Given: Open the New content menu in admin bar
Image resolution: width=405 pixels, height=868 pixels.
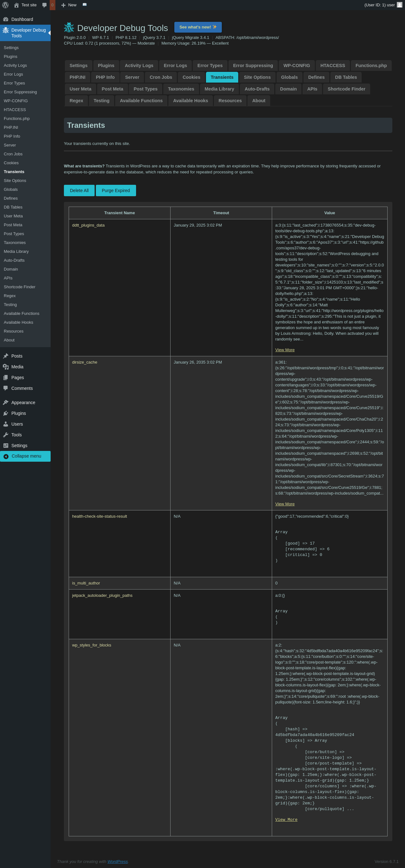Looking at the screenshot, I should pos(69,5).
